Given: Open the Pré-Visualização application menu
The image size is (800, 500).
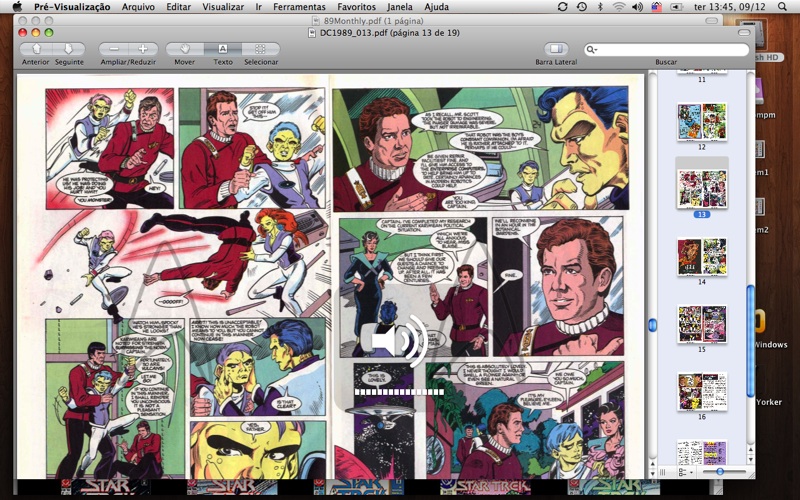Looking at the screenshot, I should (72, 7).
